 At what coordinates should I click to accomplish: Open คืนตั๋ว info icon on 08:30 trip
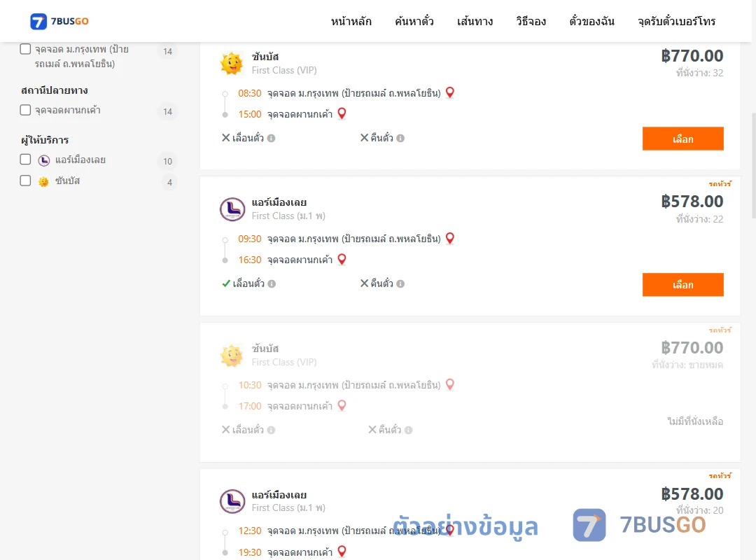[x=400, y=139]
